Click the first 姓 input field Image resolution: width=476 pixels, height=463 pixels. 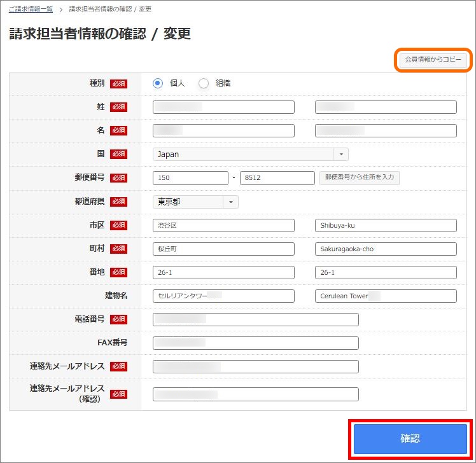click(223, 107)
